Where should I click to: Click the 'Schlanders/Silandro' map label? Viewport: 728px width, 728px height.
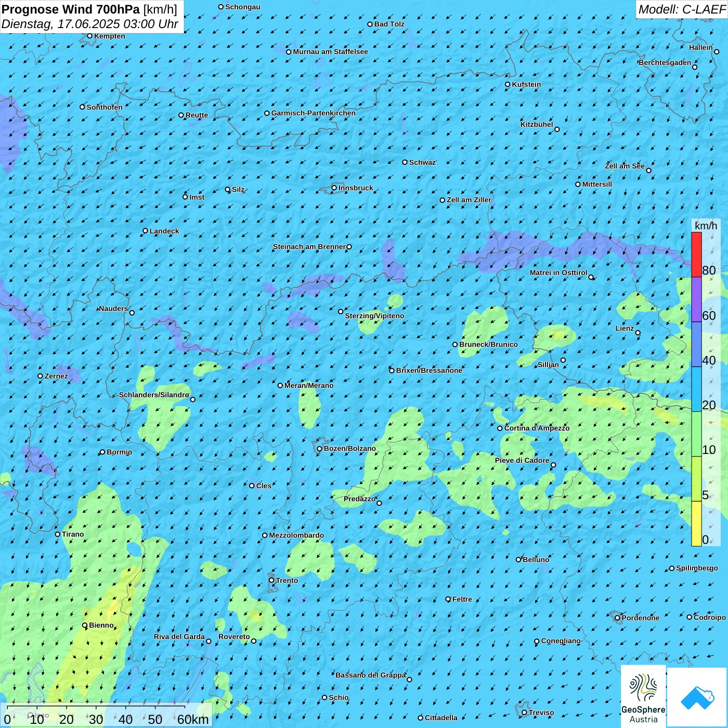(154, 395)
